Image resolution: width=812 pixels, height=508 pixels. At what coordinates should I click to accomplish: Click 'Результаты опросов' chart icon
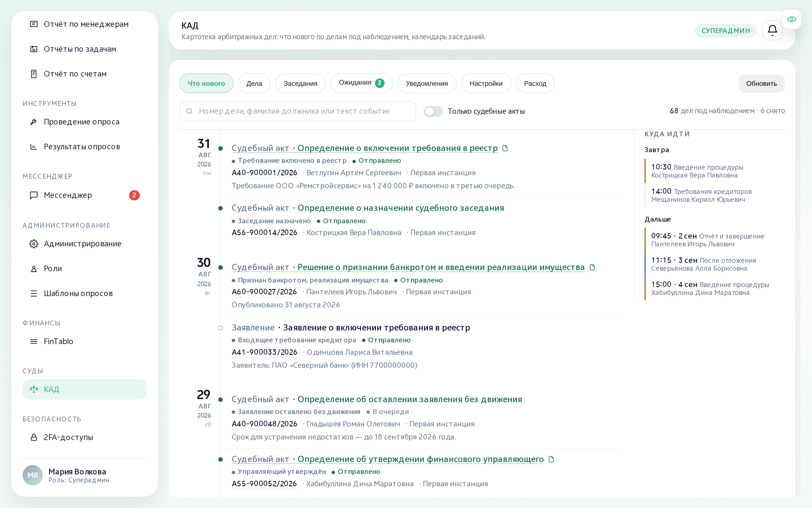point(34,147)
